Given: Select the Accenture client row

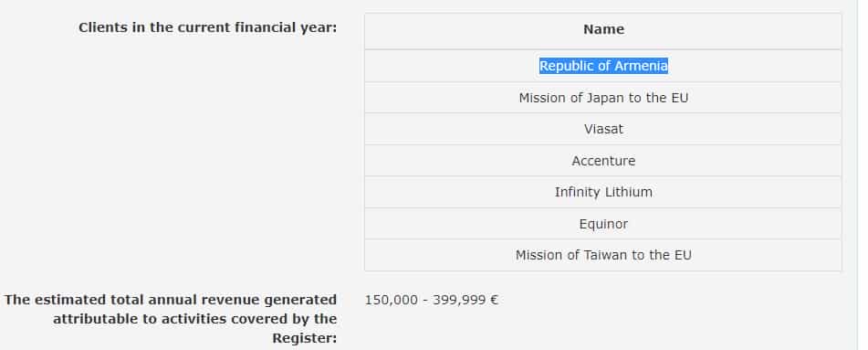Looking at the screenshot, I should click(602, 161).
